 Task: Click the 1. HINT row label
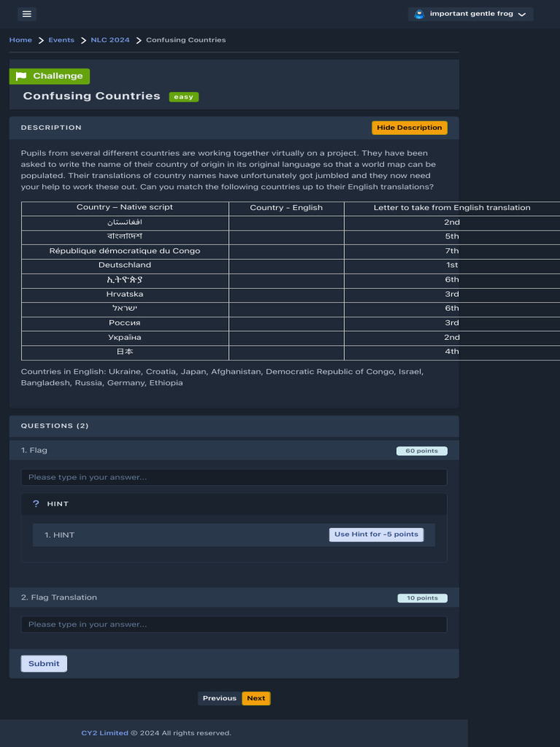click(x=60, y=535)
